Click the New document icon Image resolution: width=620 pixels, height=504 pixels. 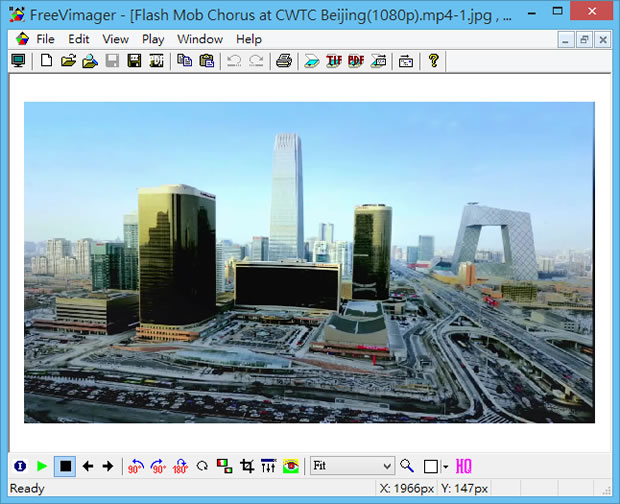(46, 61)
